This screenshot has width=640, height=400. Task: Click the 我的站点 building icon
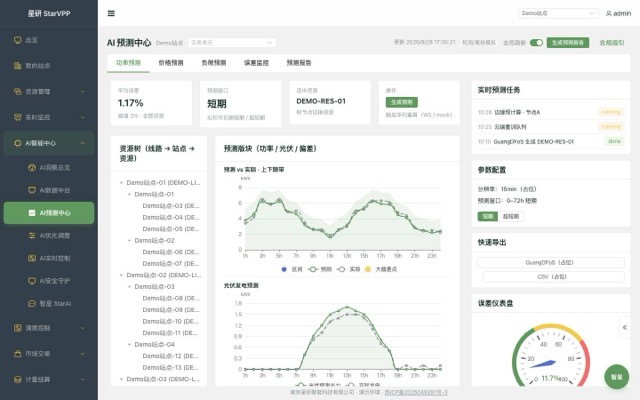click(x=18, y=66)
